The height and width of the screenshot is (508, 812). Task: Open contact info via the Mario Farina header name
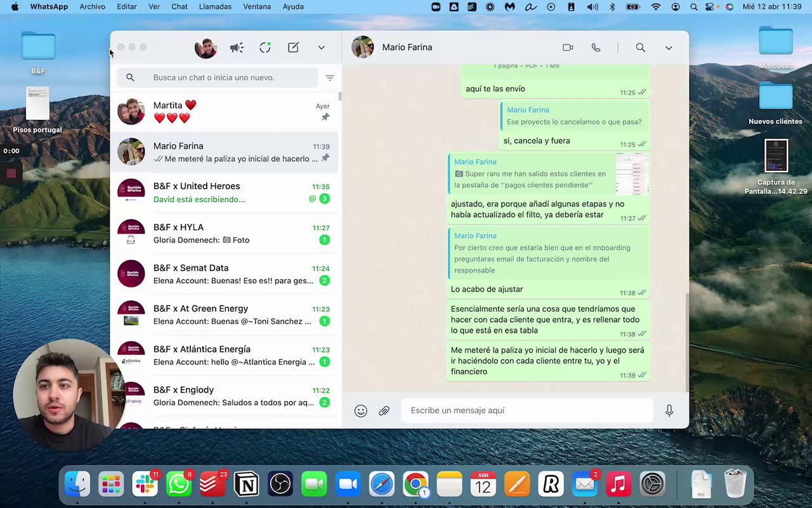coord(407,48)
